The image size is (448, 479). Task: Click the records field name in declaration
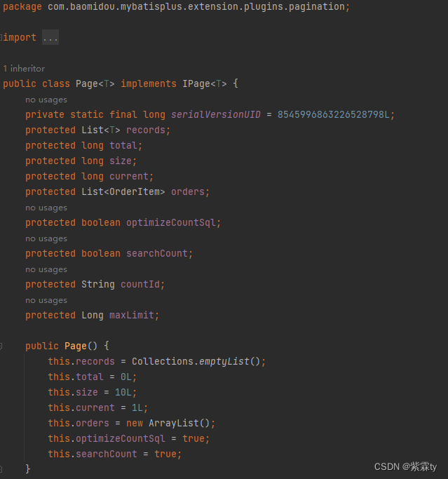[146, 130]
